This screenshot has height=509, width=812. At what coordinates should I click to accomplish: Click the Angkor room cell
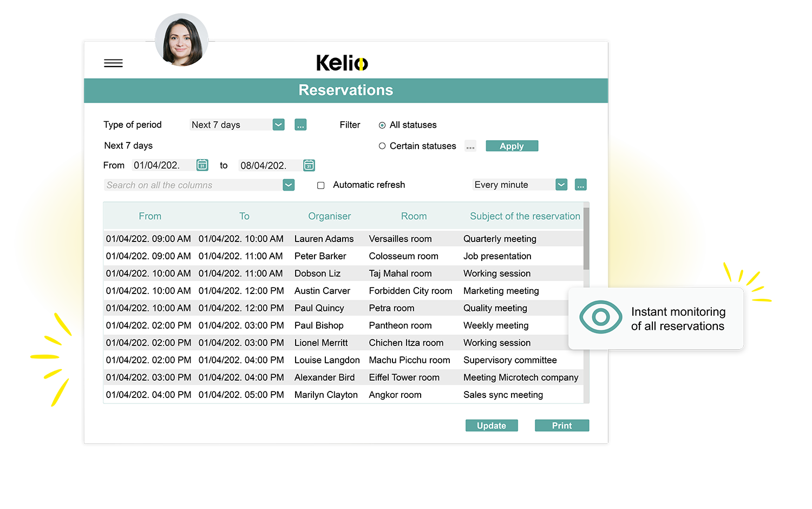pos(395,395)
